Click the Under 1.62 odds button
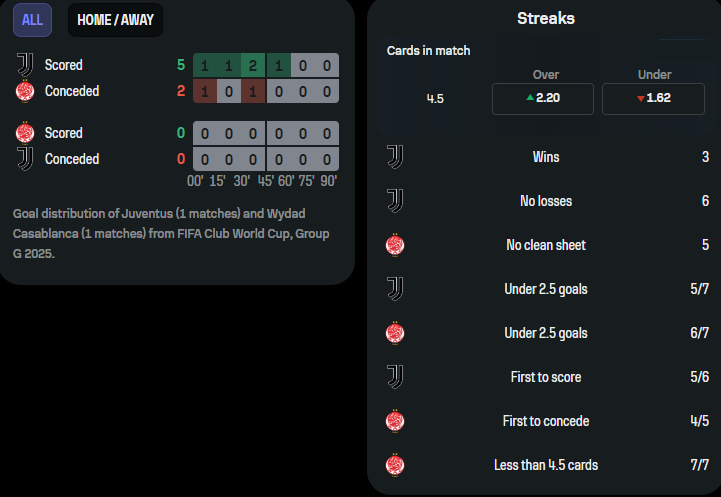The height and width of the screenshot is (497, 721). click(653, 98)
